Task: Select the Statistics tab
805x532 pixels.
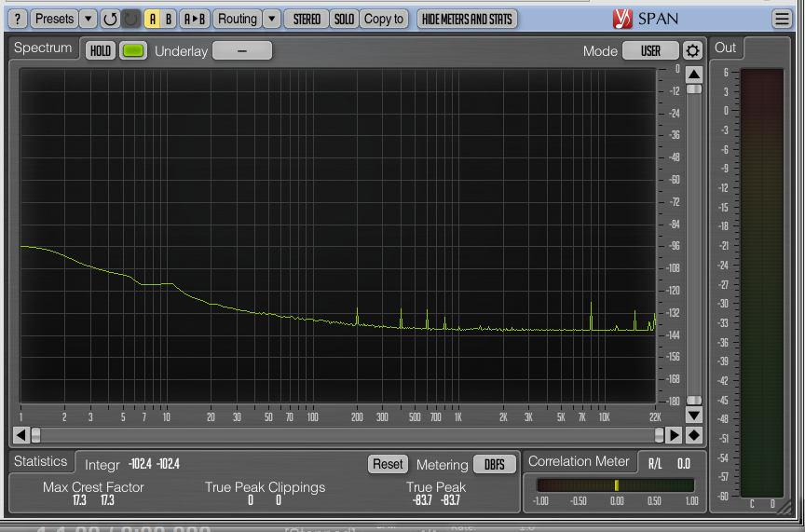Action: 41,461
